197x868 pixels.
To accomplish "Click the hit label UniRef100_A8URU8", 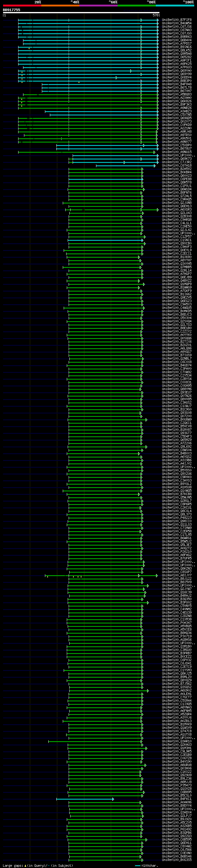I will click(177, 765).
